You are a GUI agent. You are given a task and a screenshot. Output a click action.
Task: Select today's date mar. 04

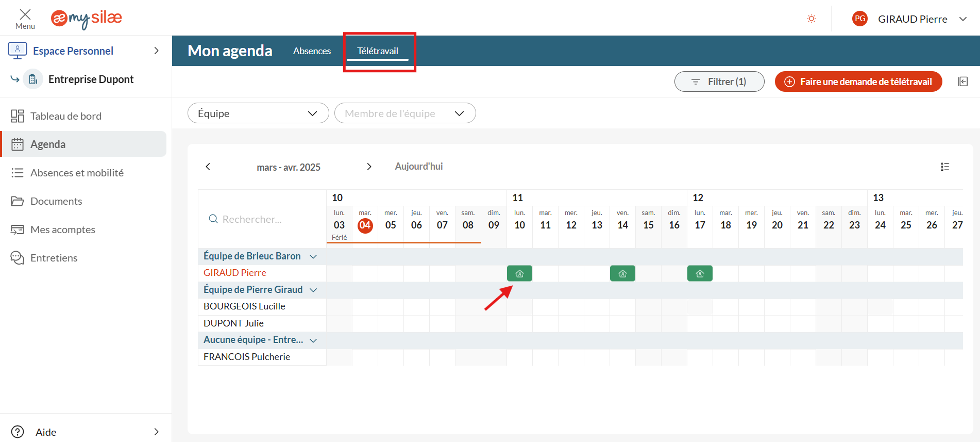click(365, 225)
